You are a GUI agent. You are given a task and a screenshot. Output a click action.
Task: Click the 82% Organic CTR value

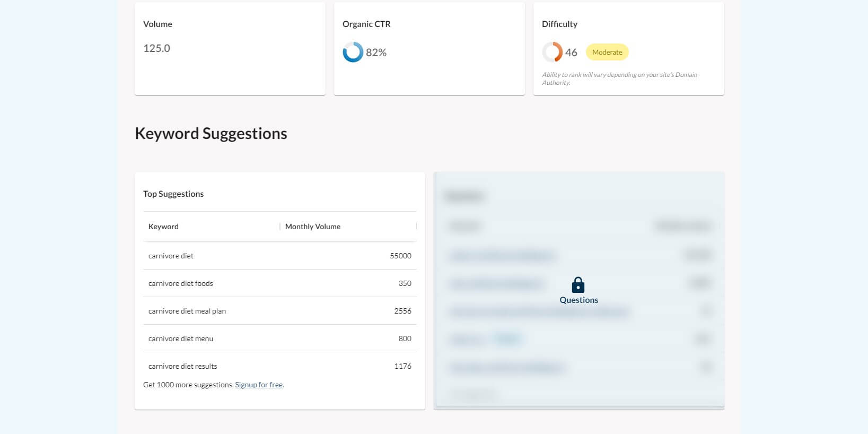(376, 53)
